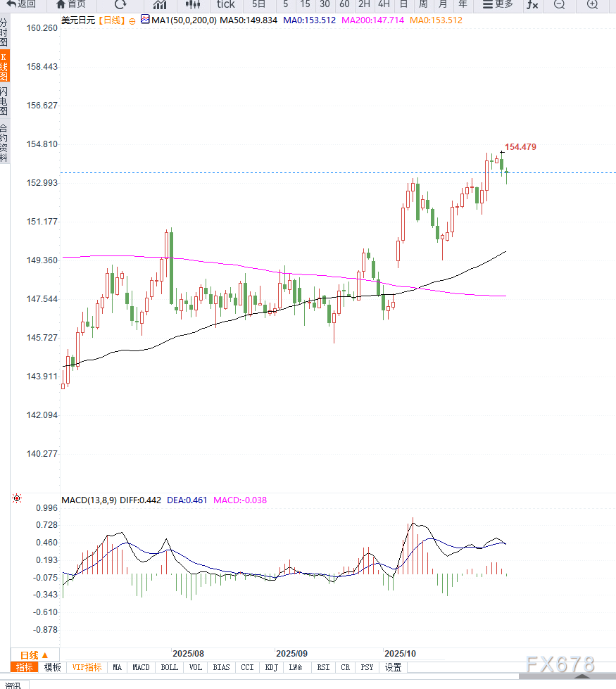Screen dimensions: 616x689
Task: Open the sun settings icon beside MACD
Action: 17,498
